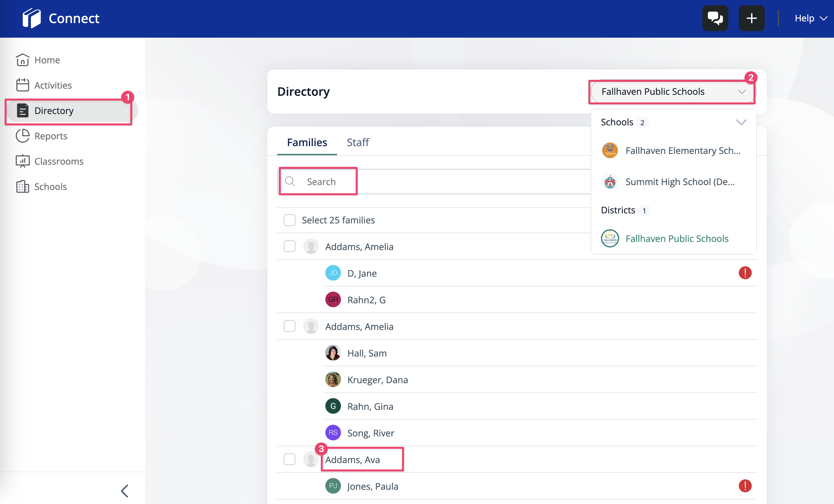The image size is (834, 504).
Task: Open Addams, Ava family row
Action: click(x=352, y=460)
